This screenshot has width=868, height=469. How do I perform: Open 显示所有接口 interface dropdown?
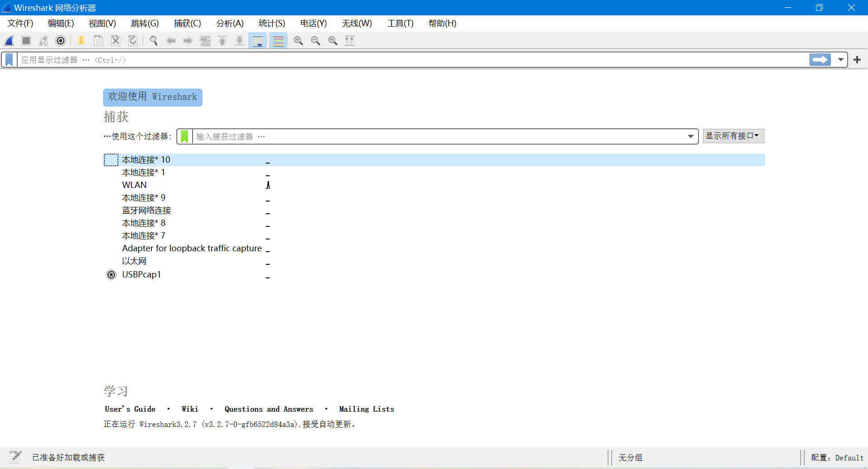pos(733,136)
